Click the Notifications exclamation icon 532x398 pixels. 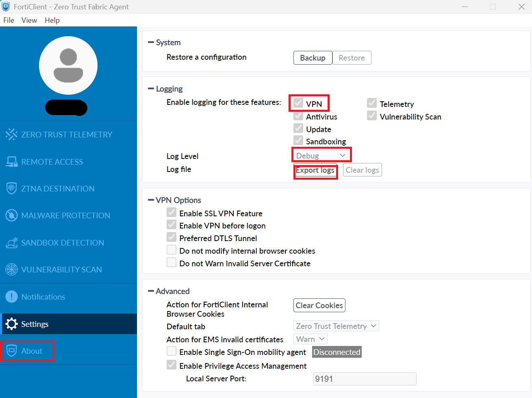[11, 297]
